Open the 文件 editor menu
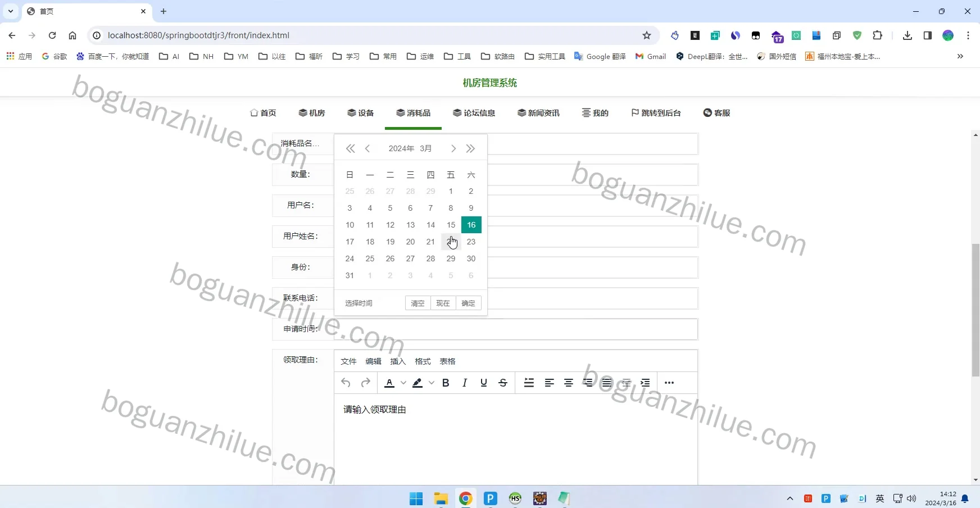This screenshot has height=508, width=980. [x=348, y=361]
